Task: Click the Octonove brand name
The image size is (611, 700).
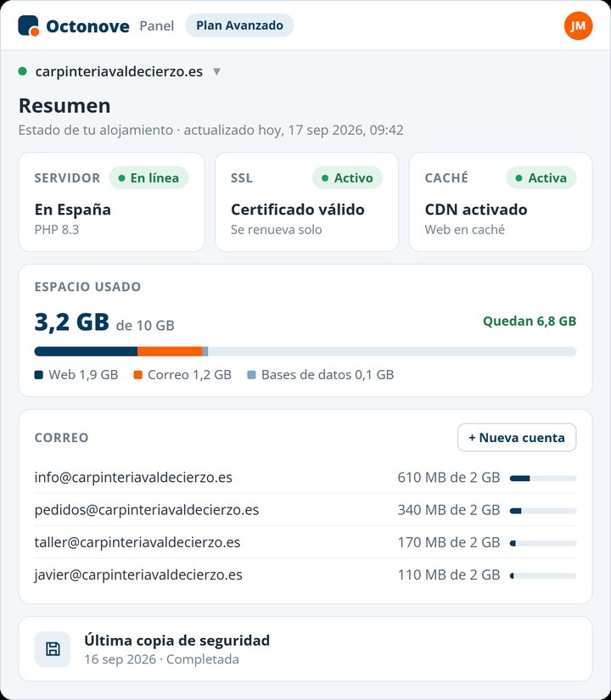Action: [87, 26]
